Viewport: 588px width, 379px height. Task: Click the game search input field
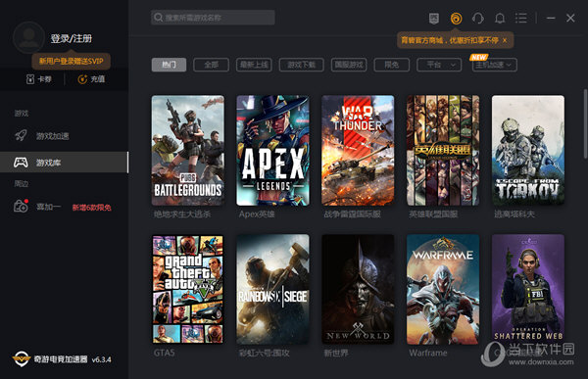coord(213,18)
